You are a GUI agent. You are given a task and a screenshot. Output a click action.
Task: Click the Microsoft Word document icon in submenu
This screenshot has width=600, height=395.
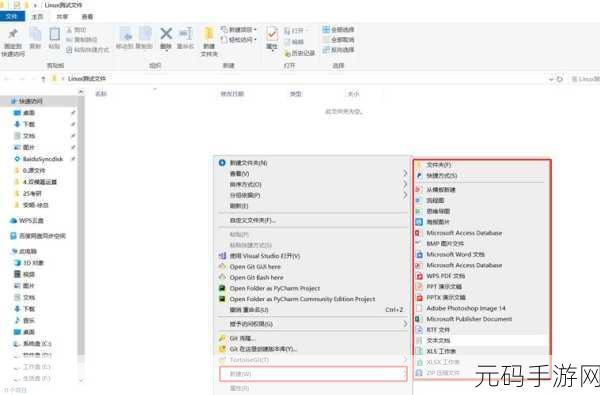[419, 254]
